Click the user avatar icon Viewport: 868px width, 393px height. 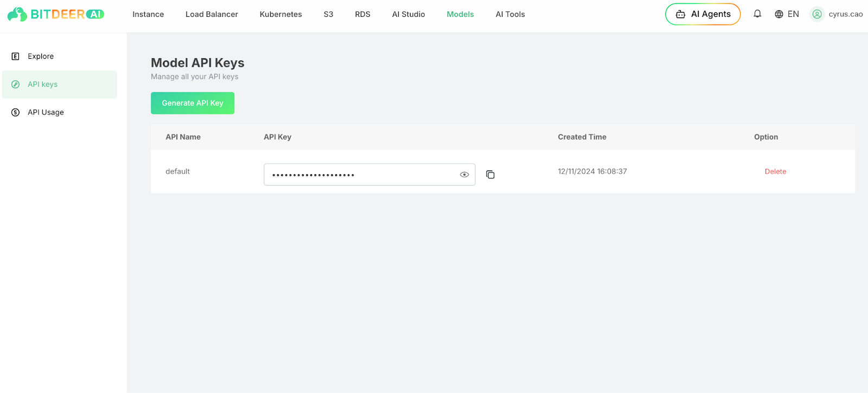tap(817, 14)
